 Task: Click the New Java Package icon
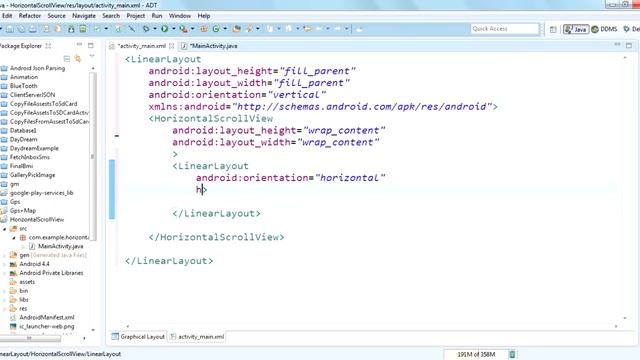pyautogui.click(x=204, y=29)
